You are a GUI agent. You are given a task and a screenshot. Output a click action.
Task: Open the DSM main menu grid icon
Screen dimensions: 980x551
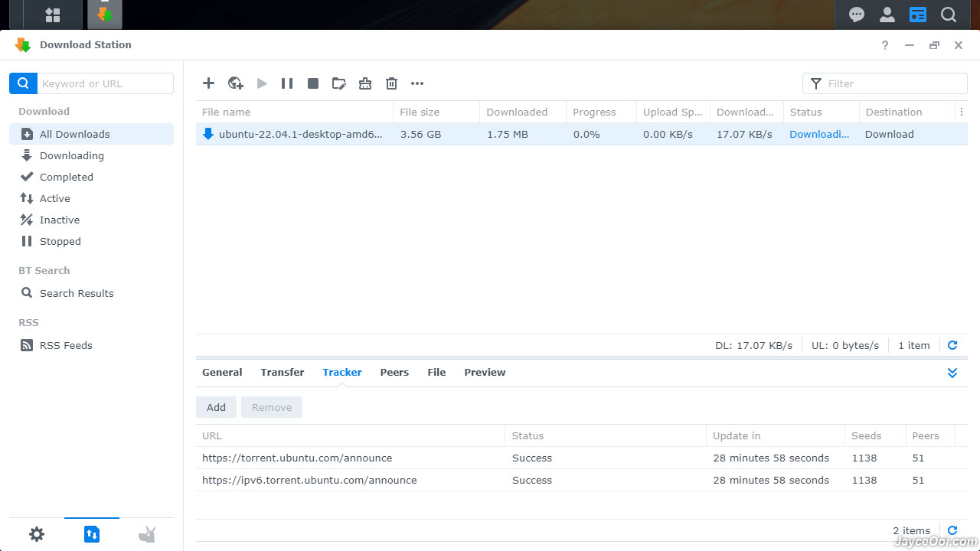click(53, 15)
